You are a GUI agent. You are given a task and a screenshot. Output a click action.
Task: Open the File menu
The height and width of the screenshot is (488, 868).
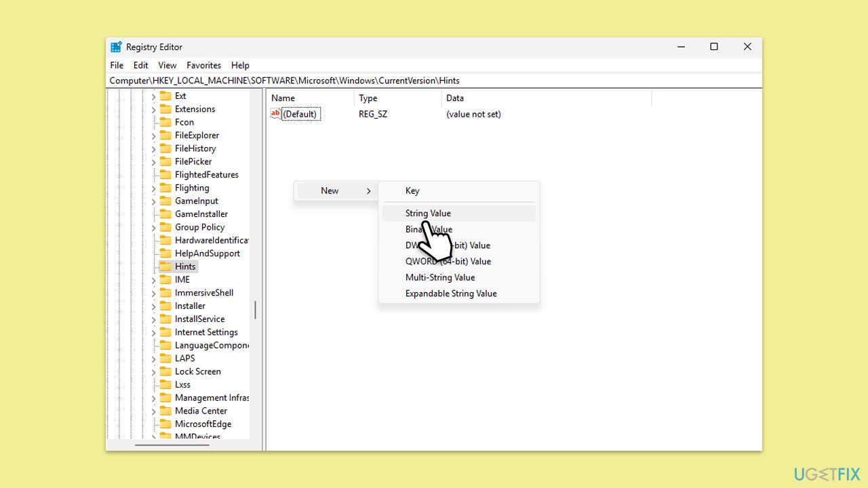point(117,65)
